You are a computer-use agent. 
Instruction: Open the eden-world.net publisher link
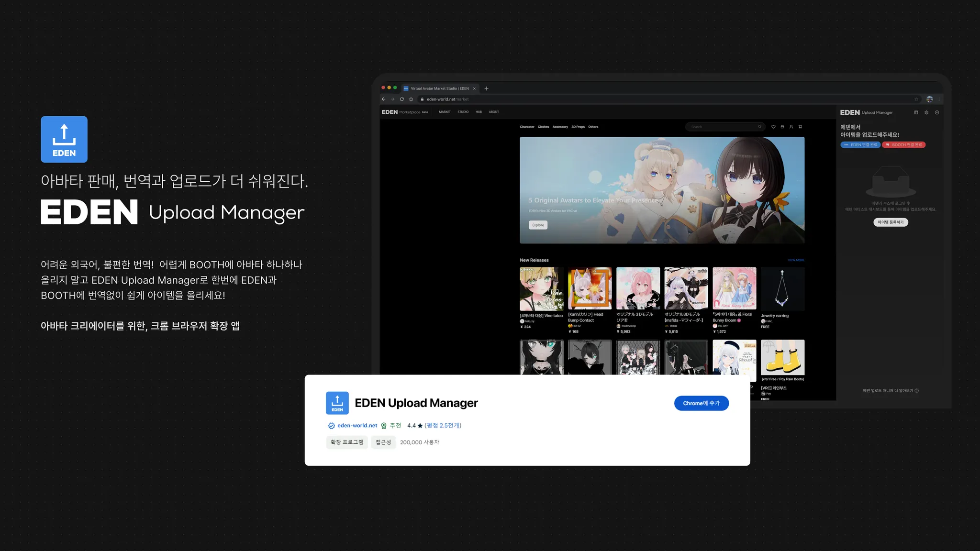pos(357,426)
